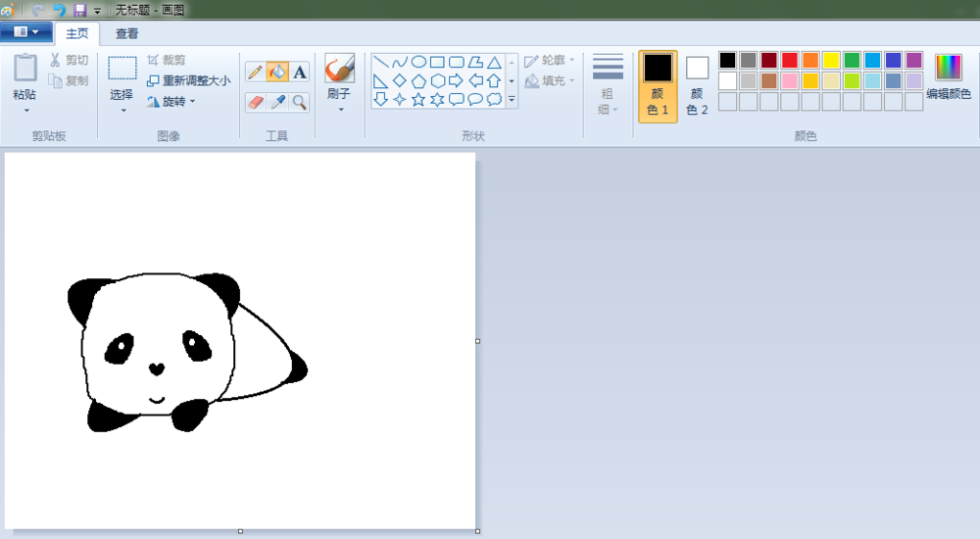This screenshot has width=980, height=539.
Task: Select the Eraser tool
Action: (255, 102)
